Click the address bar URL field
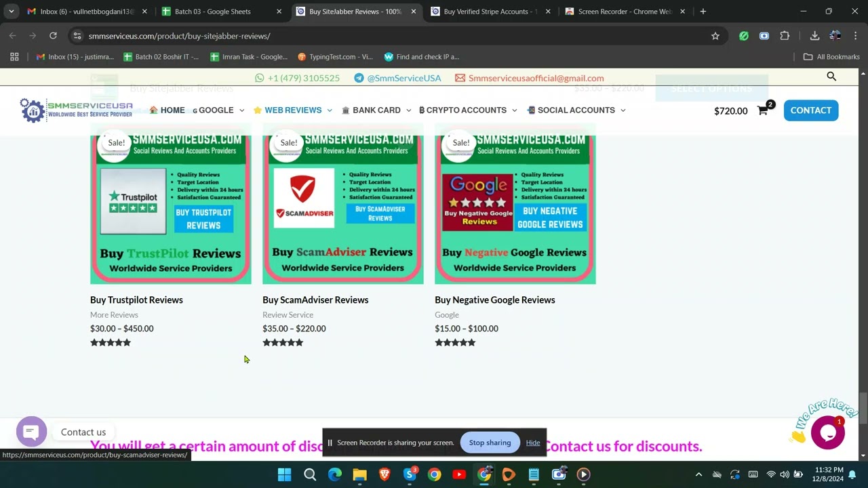This screenshot has width=868, height=488. (393, 36)
